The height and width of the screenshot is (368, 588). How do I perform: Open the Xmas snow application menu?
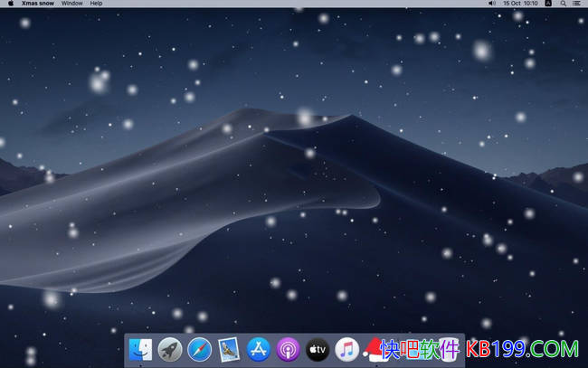click(38, 4)
